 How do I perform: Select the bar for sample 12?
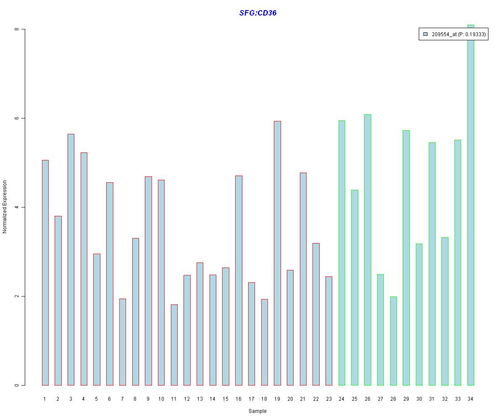tap(187, 330)
